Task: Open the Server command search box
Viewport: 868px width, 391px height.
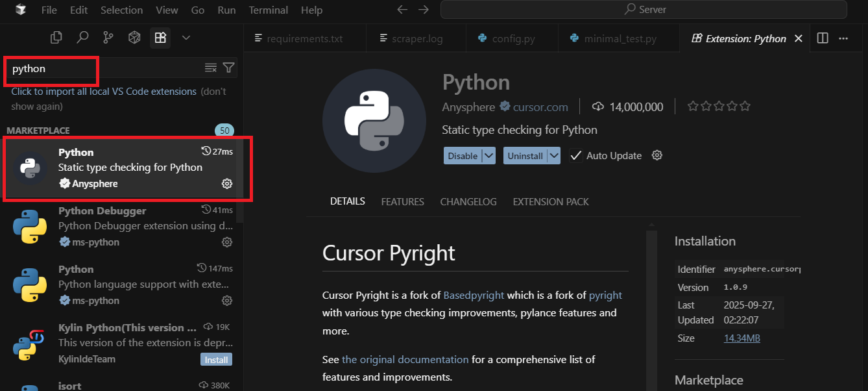Action: point(644,10)
